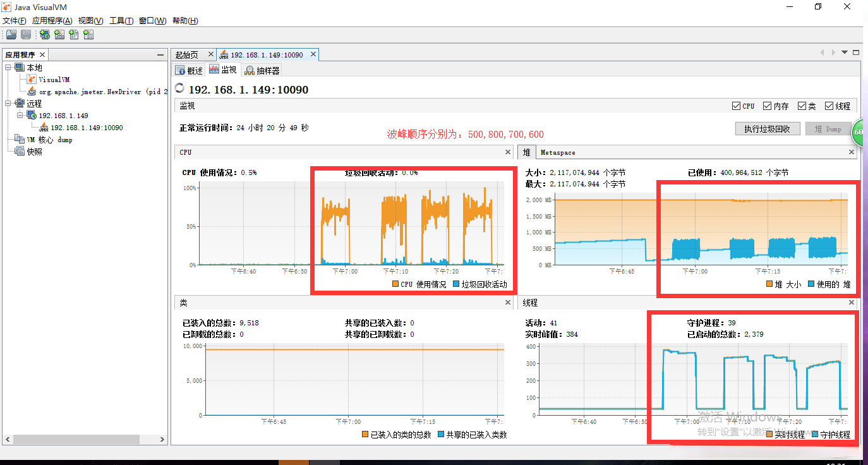Viewport: 868px width, 465px height.
Task: Click the 本地 computer icon in tree
Action: (20, 68)
